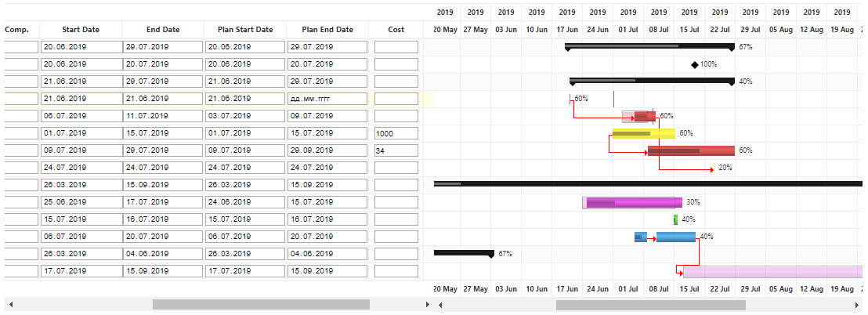The image size is (868, 315).
Task: Click the small blue bar segment near 01 Jul
Action: [641, 237]
